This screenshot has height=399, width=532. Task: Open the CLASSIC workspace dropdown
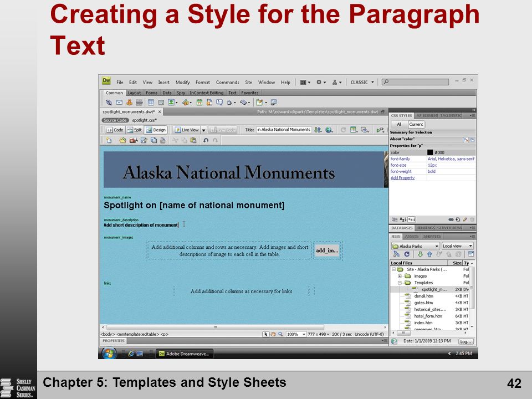(x=362, y=82)
